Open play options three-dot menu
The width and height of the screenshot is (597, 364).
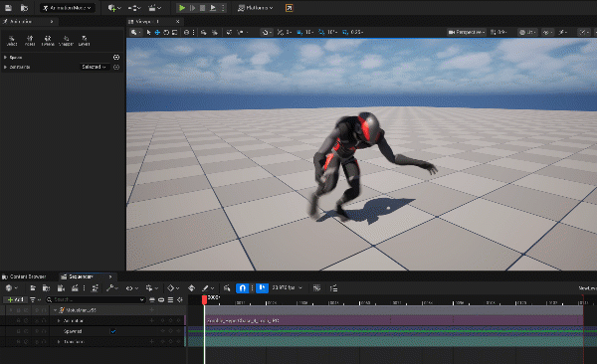pos(223,8)
